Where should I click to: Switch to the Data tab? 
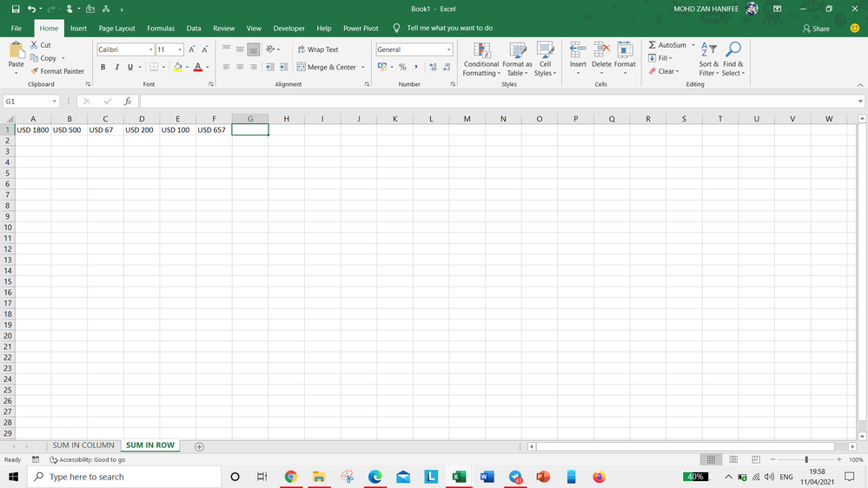point(194,28)
